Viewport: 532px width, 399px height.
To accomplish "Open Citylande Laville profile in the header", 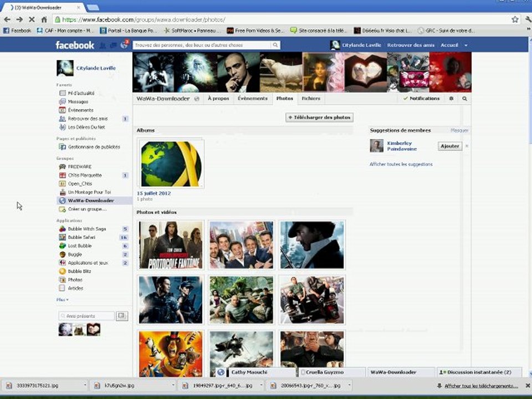I will click(x=356, y=45).
